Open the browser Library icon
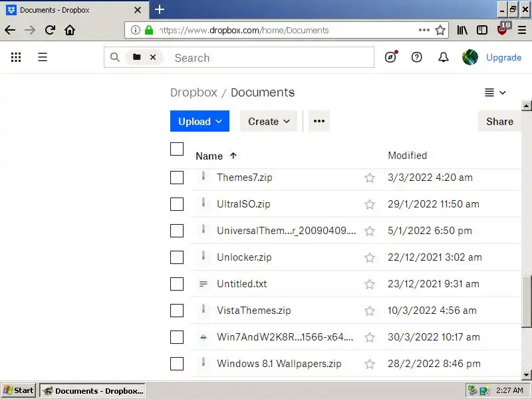Image resolution: width=532 pixels, height=399 pixels. [462, 30]
